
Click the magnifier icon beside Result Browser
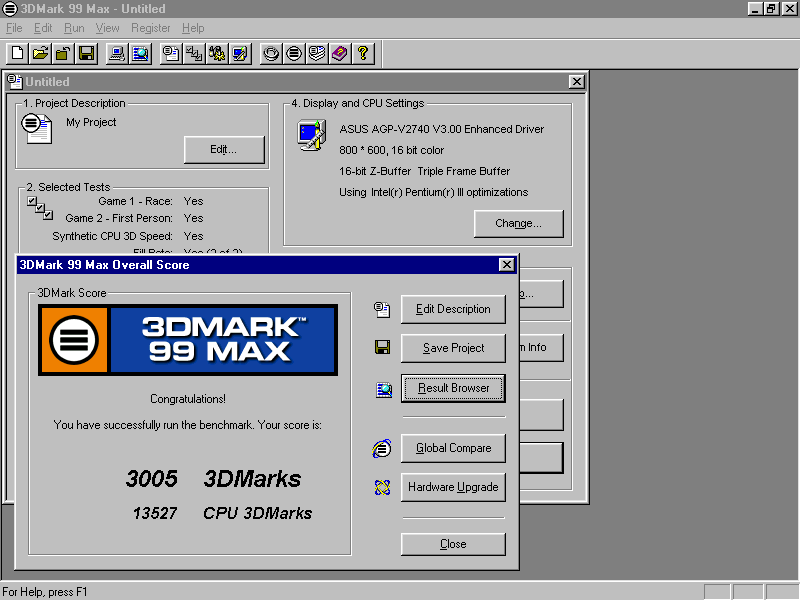(x=384, y=390)
